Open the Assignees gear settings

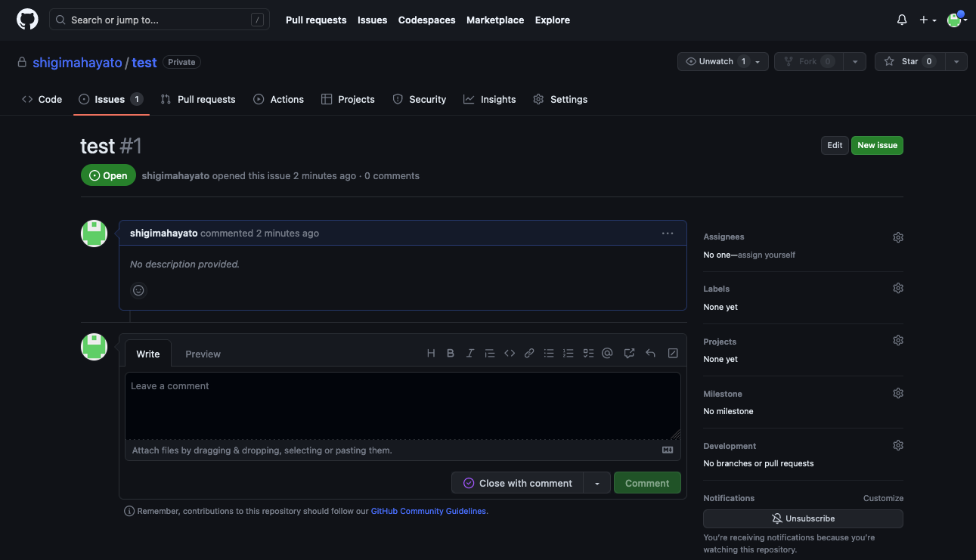[898, 237]
